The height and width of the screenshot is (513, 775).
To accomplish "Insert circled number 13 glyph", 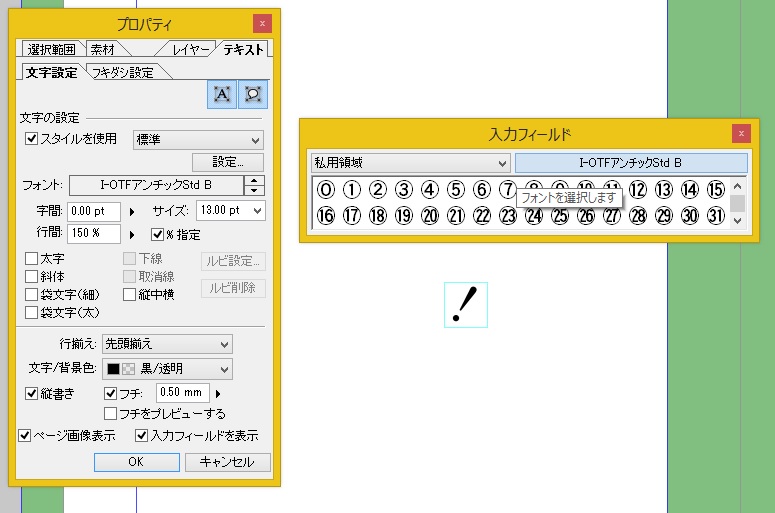I will (664, 190).
